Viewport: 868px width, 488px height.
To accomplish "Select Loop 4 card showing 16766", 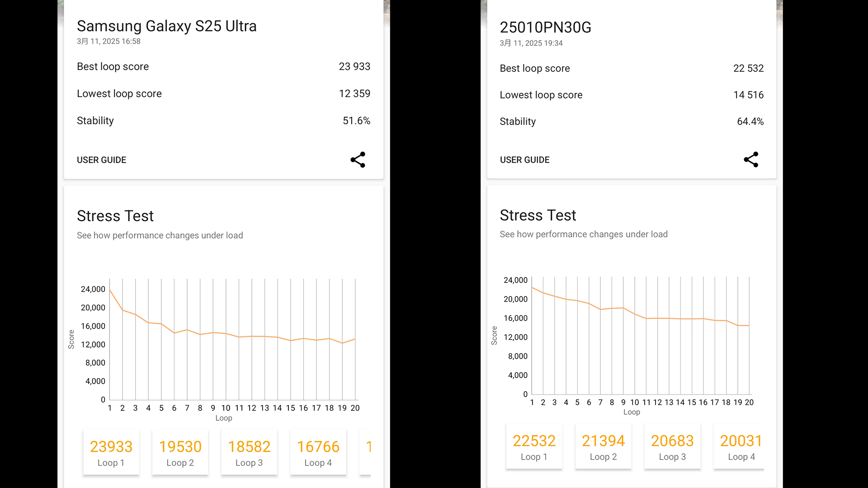I will point(318,452).
